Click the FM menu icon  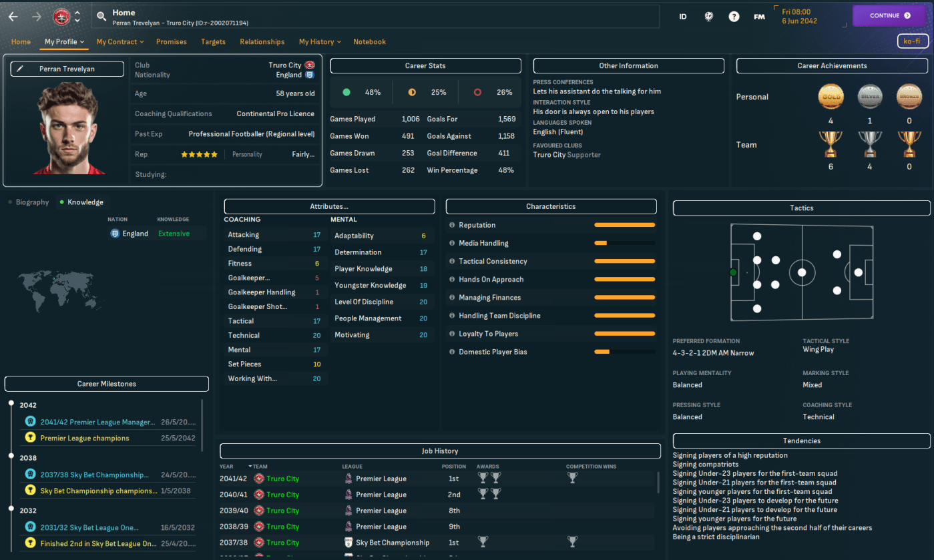click(759, 17)
